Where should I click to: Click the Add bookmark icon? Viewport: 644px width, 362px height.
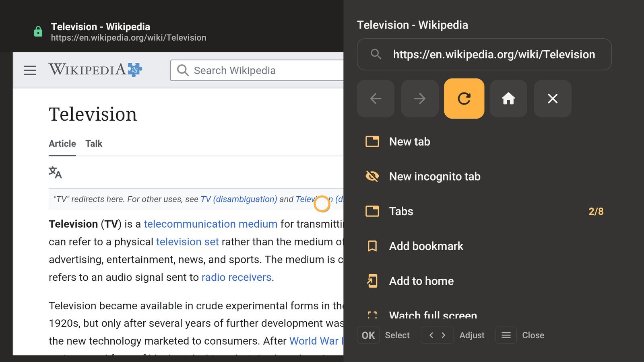(372, 246)
